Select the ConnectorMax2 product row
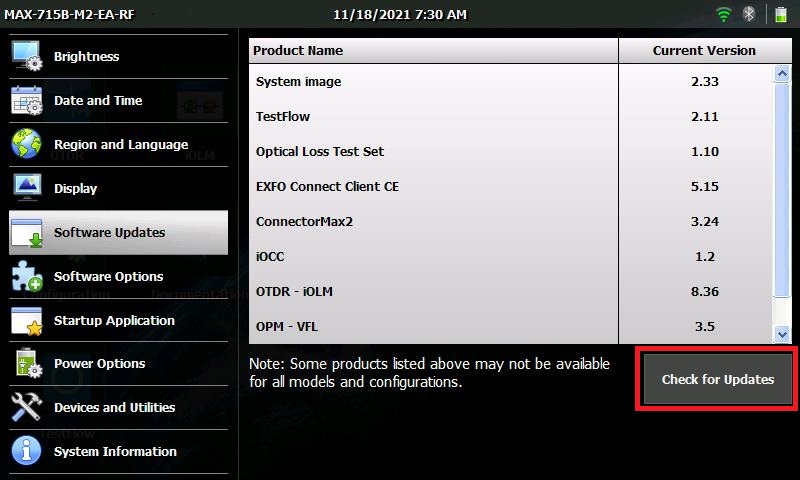 (x=511, y=222)
